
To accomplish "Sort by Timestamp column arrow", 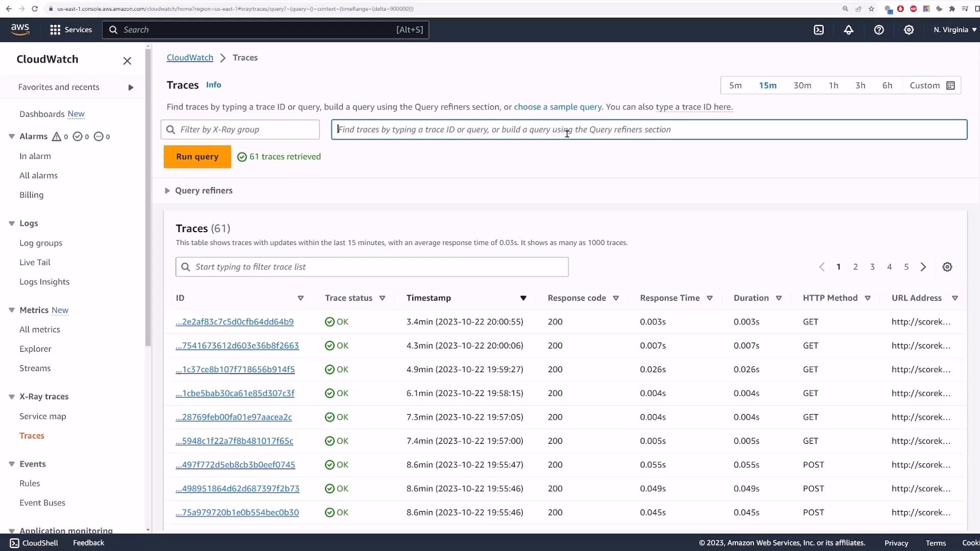I will (523, 298).
